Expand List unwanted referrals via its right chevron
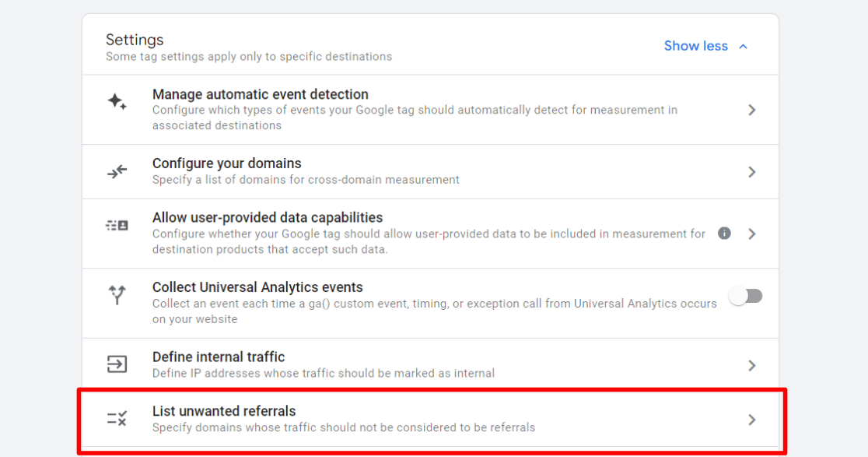 752,419
